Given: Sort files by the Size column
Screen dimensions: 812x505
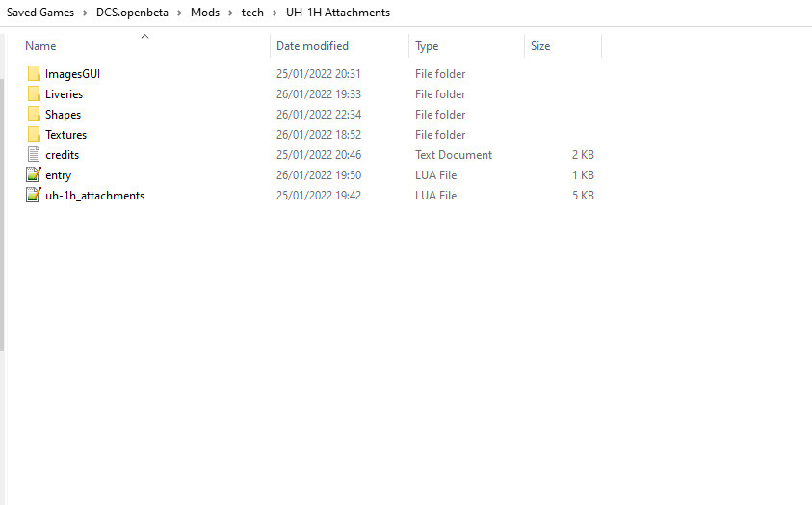Looking at the screenshot, I should [540, 46].
